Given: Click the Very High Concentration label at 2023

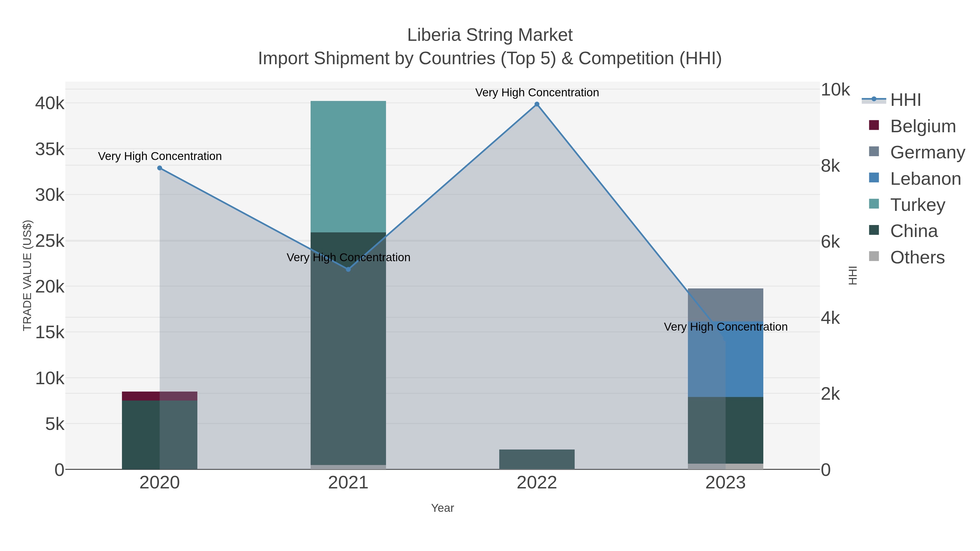Looking at the screenshot, I should (x=725, y=327).
